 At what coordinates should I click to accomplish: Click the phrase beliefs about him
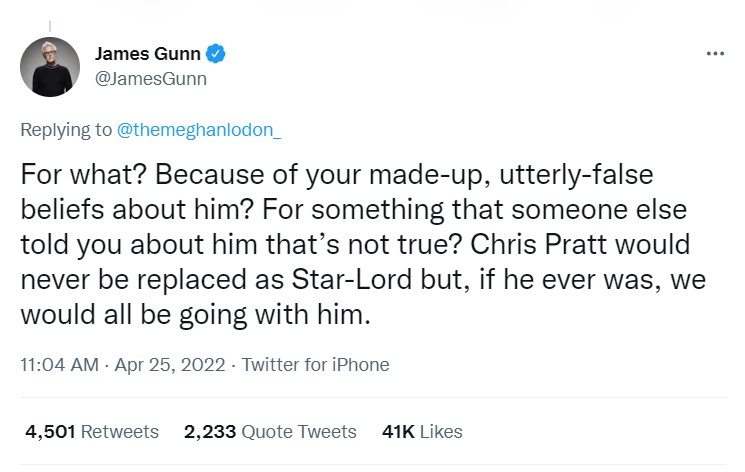coord(136,209)
